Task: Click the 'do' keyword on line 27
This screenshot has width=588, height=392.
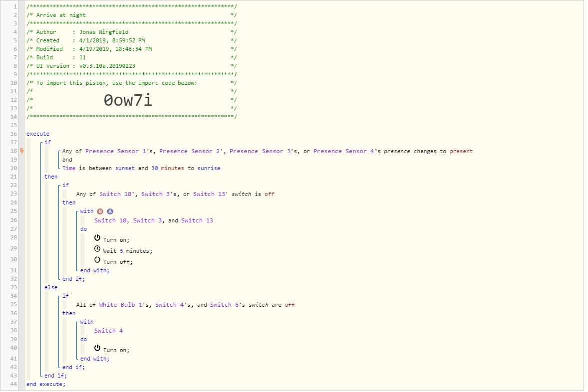Action: pyautogui.click(x=84, y=229)
